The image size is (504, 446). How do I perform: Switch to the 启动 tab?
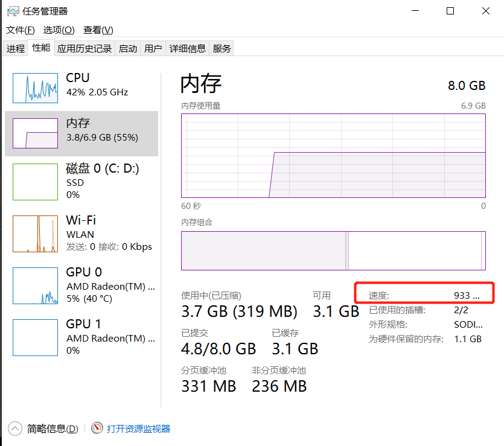pos(127,48)
